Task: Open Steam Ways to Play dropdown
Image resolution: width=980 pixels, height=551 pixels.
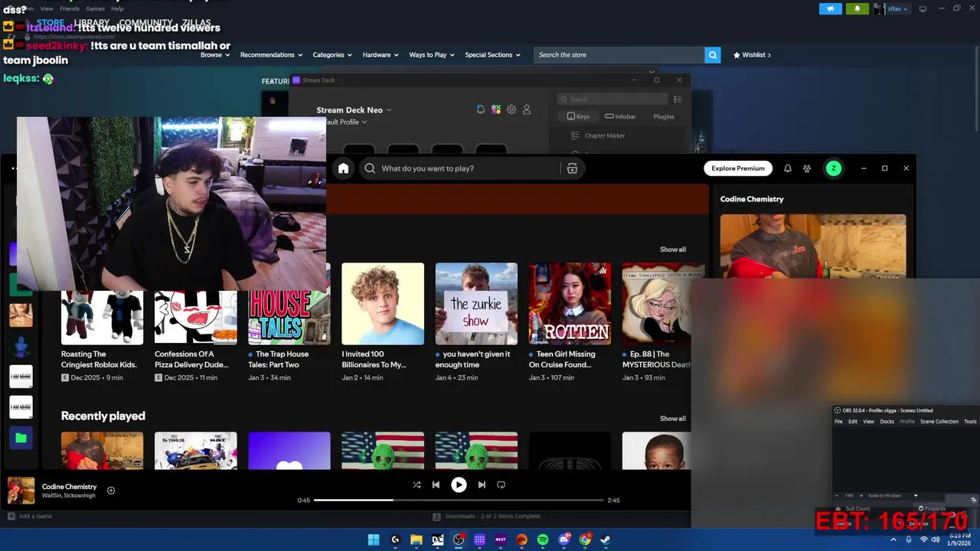Action: coord(432,55)
